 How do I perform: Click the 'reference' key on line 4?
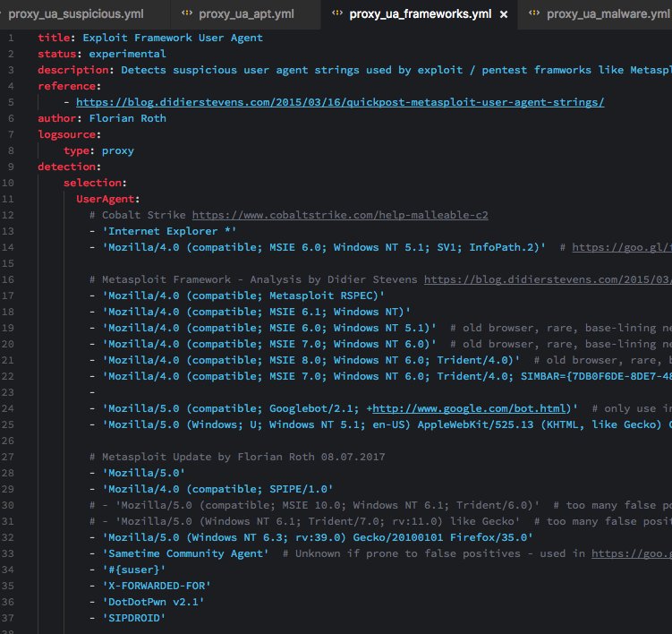coord(66,86)
